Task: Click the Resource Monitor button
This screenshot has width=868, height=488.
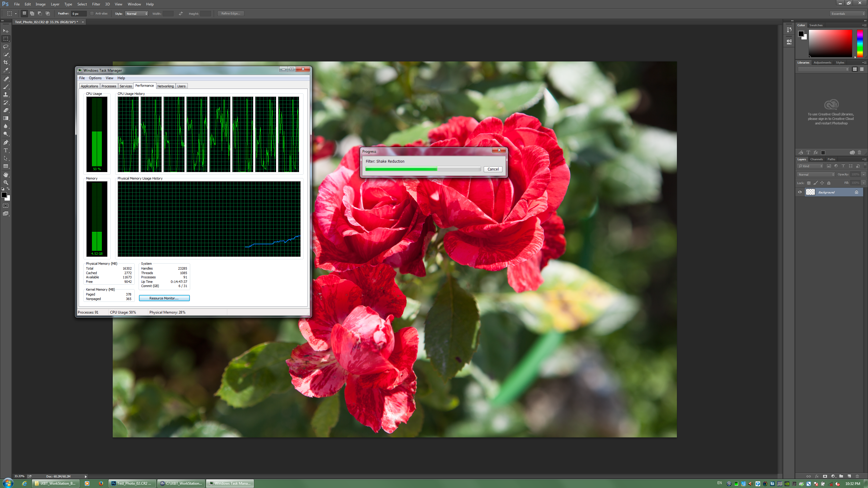Action: tap(164, 298)
